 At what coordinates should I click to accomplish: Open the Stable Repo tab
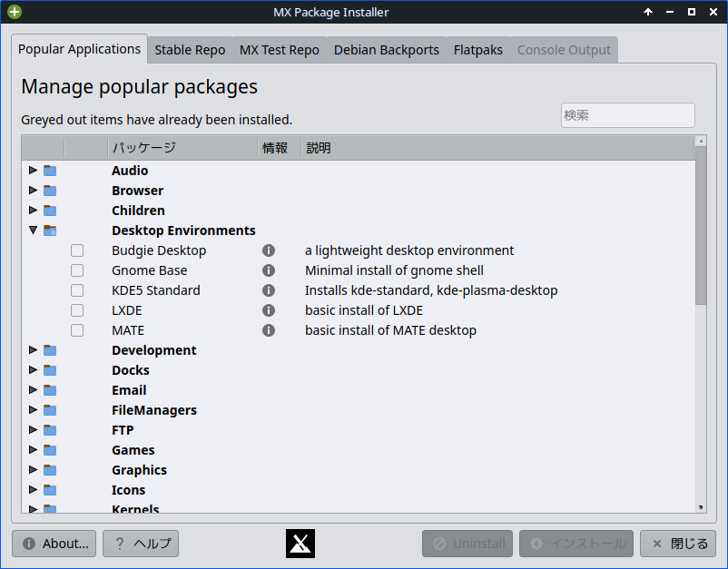(190, 50)
